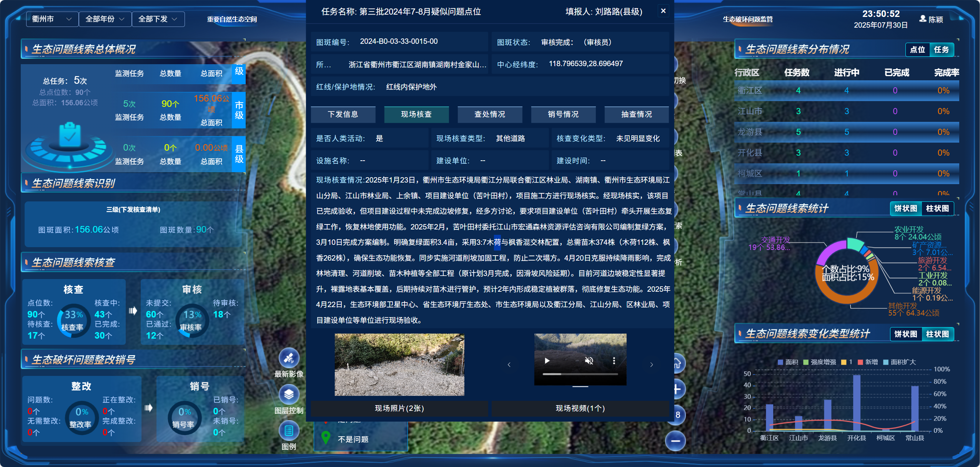Go to the next video arrow
The height and width of the screenshot is (467, 980).
tap(651, 365)
